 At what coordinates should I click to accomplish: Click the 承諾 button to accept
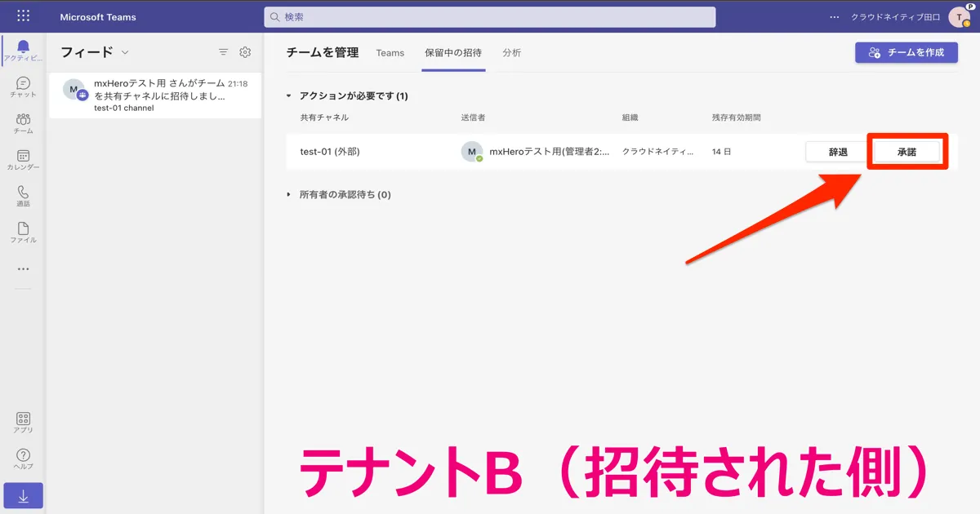click(906, 152)
